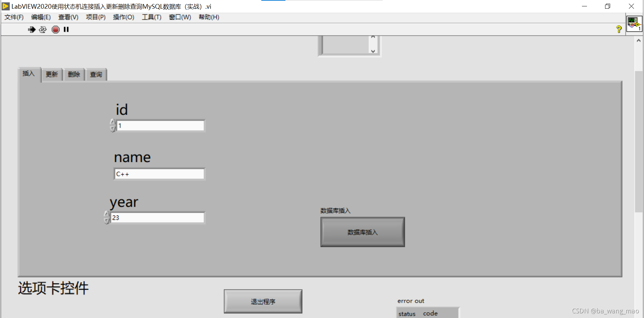Screen dimensions: 644x318
Task: Click inside the name field showing C++
Action: coord(159,174)
